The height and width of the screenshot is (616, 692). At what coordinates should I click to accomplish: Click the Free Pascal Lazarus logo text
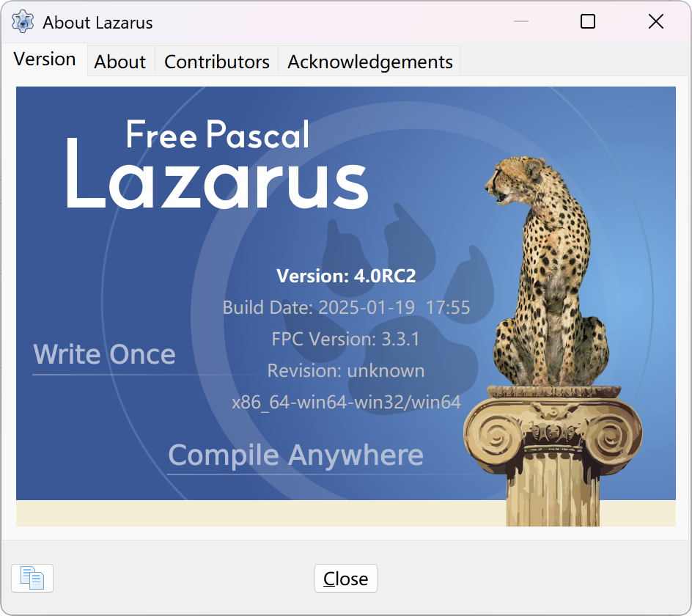[217, 164]
